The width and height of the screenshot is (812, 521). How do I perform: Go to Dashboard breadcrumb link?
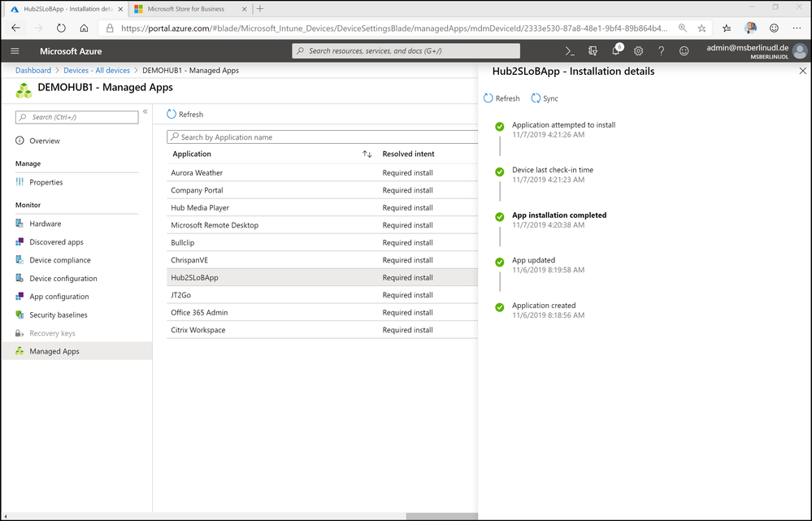pyautogui.click(x=33, y=71)
